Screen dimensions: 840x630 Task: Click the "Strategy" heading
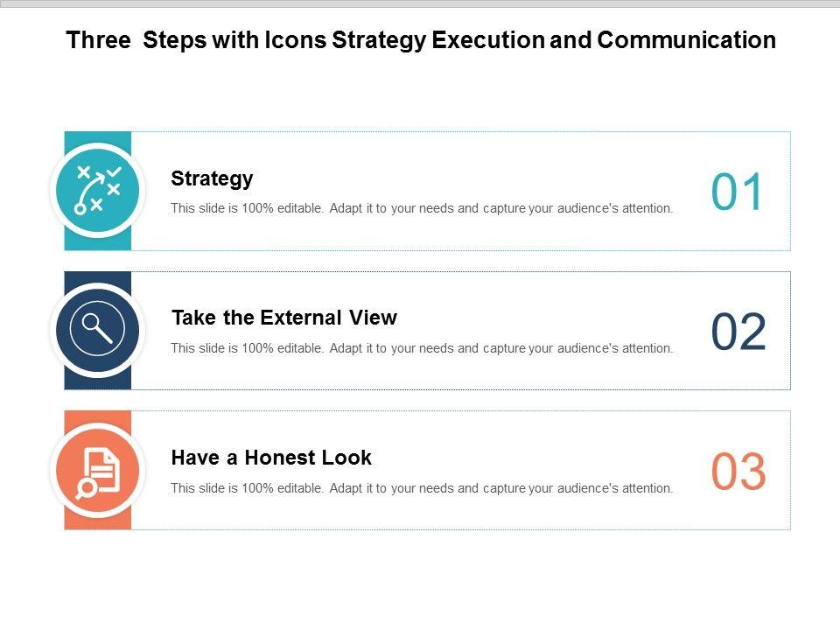212,178
